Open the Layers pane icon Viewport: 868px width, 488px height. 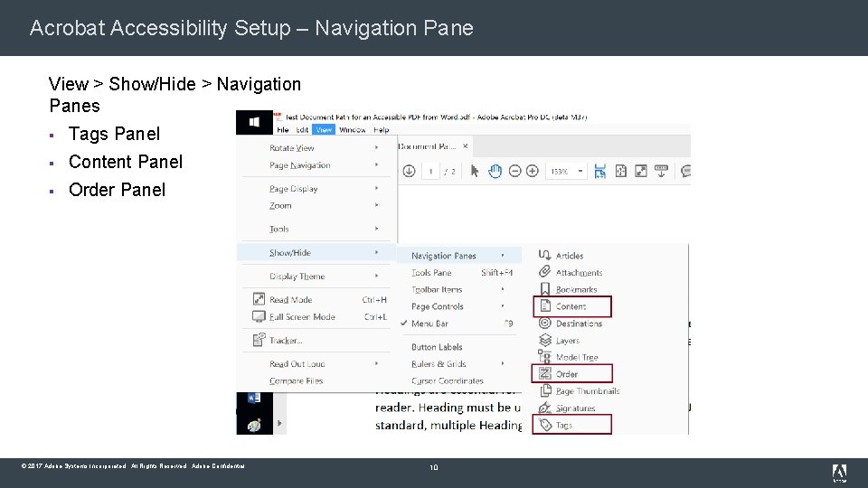pyautogui.click(x=545, y=340)
